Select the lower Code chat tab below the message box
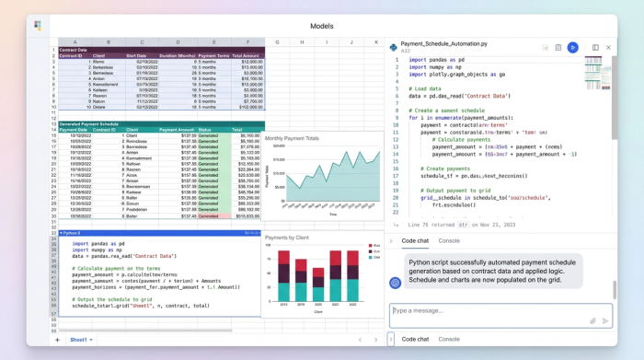Screen dimensions: 644x360 click(415, 339)
